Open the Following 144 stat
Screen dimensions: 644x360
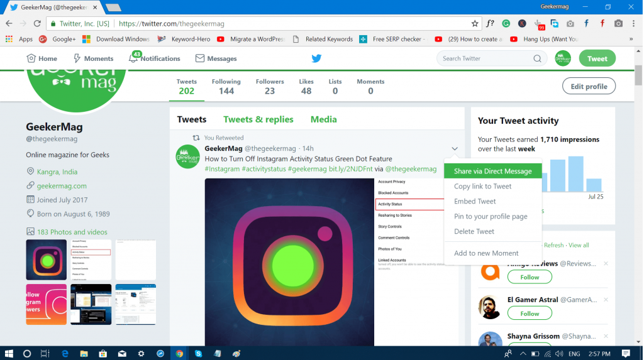[226, 87]
